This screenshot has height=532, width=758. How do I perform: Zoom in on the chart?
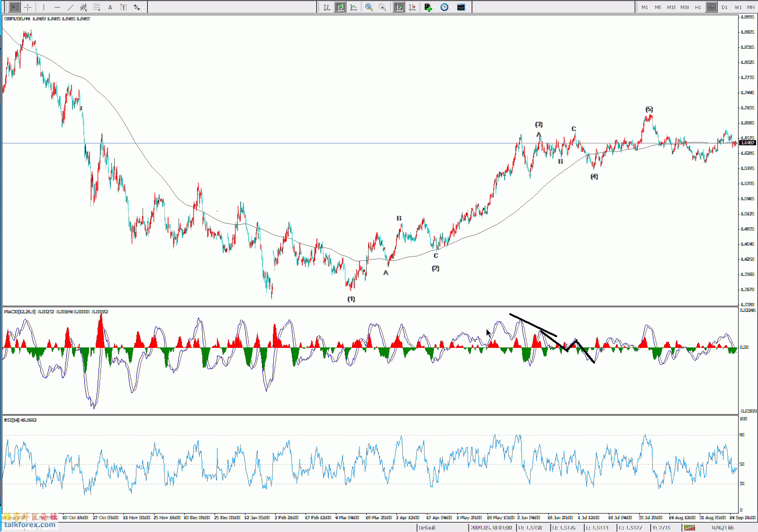(369, 7)
